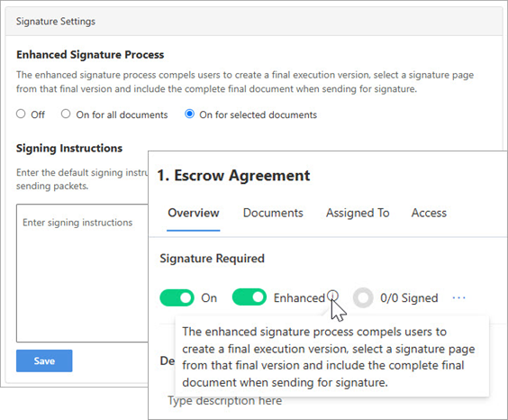Click the Signature Settings panel header
Screen dimensions: 508x420
(254, 22)
